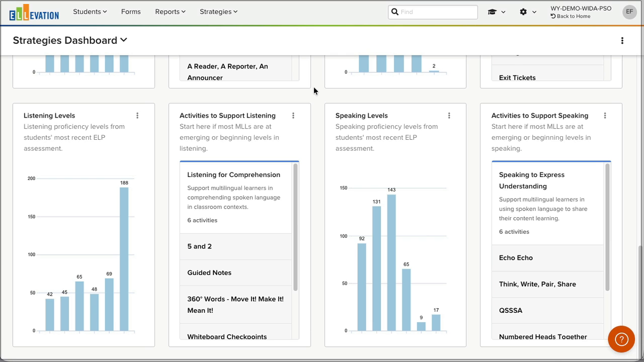
Task: Open Strategies Dashboard page options kebab menu
Action: pyautogui.click(x=622, y=41)
